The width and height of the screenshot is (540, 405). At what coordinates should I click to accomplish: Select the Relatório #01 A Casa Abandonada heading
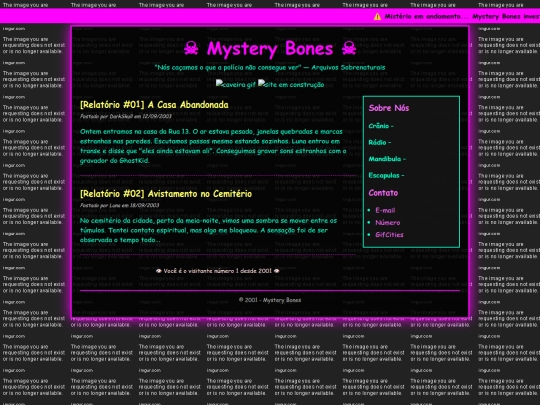(x=154, y=105)
